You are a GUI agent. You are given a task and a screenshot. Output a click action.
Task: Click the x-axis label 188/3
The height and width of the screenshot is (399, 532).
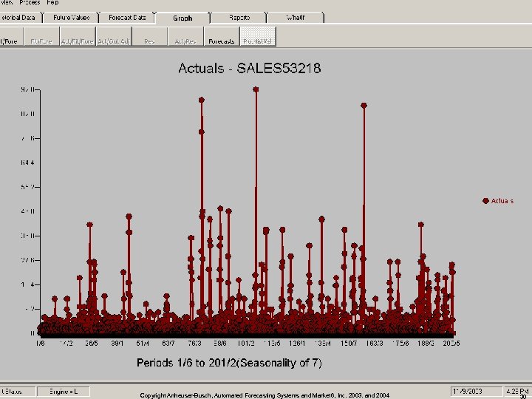(426, 344)
